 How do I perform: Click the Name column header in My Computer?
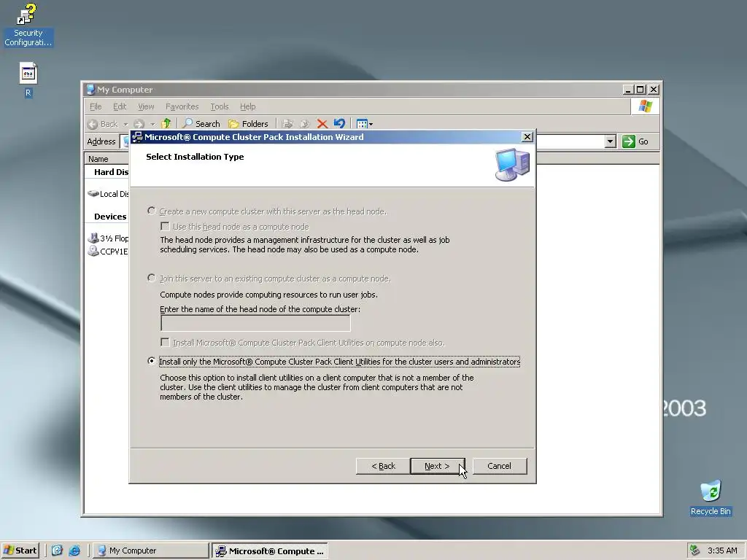pyautogui.click(x=107, y=158)
